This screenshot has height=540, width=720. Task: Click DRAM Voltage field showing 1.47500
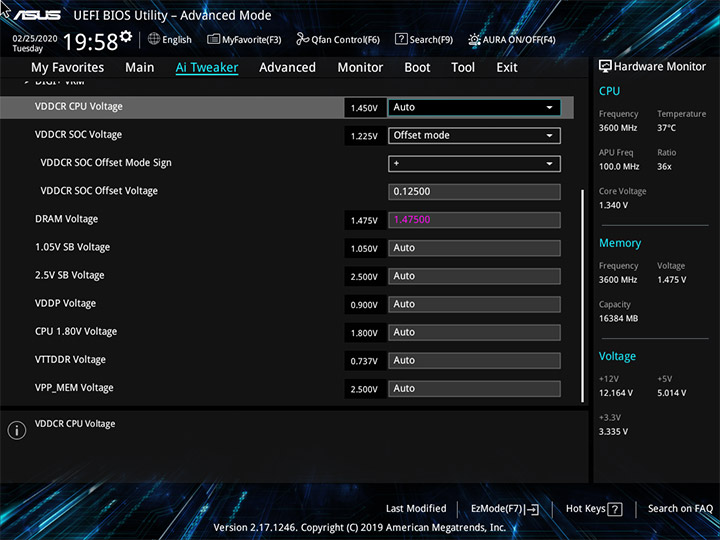(x=474, y=220)
